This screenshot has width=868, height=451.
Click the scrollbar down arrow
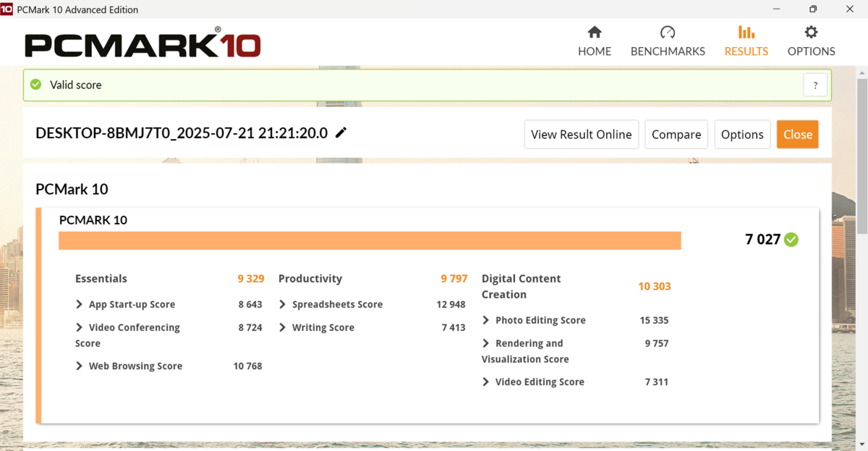(x=861, y=444)
